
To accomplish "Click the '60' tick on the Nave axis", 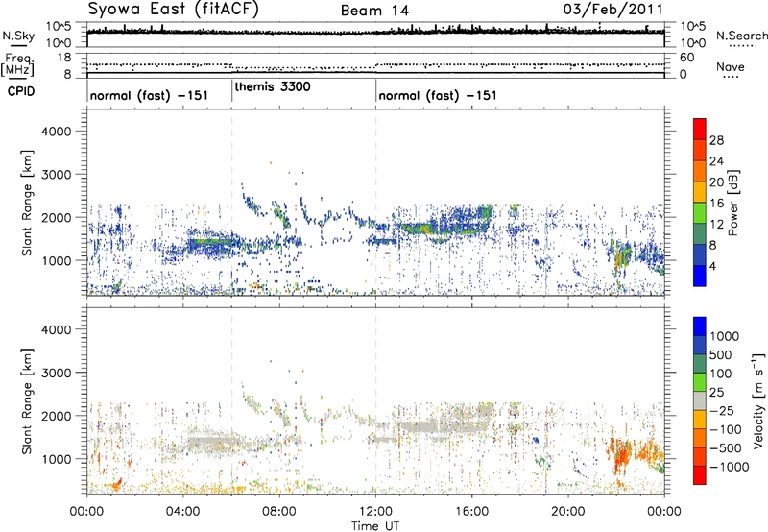I will [686, 58].
